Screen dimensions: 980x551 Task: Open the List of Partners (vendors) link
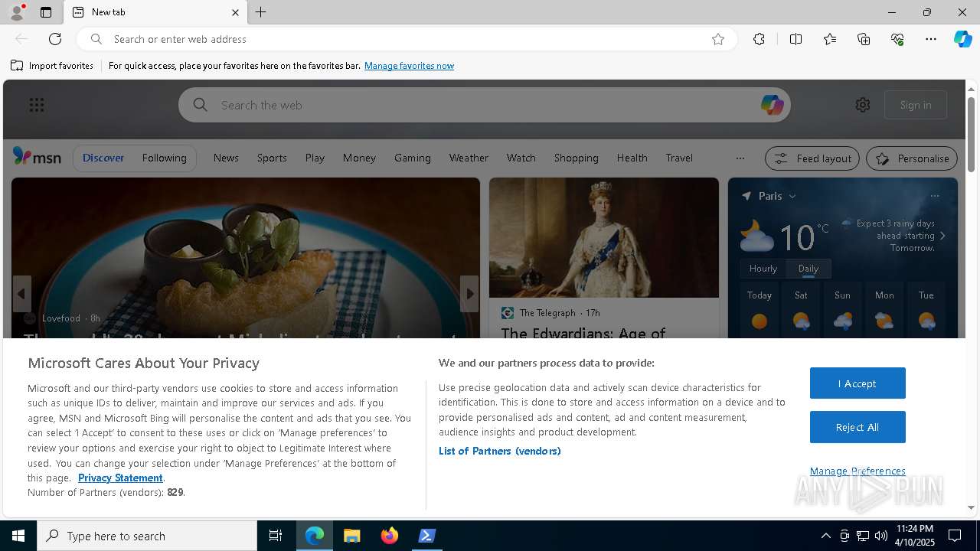pos(500,451)
